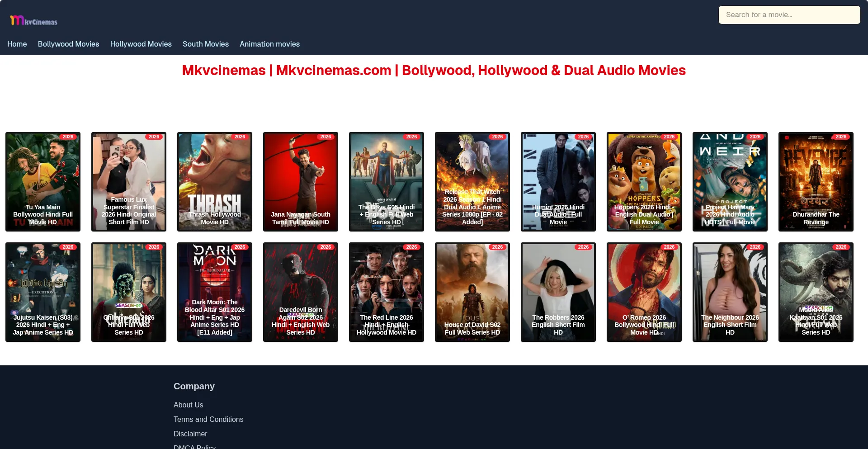Viewport: 868px width, 449px height.
Task: Go to the Home nav link
Action: click(x=17, y=44)
